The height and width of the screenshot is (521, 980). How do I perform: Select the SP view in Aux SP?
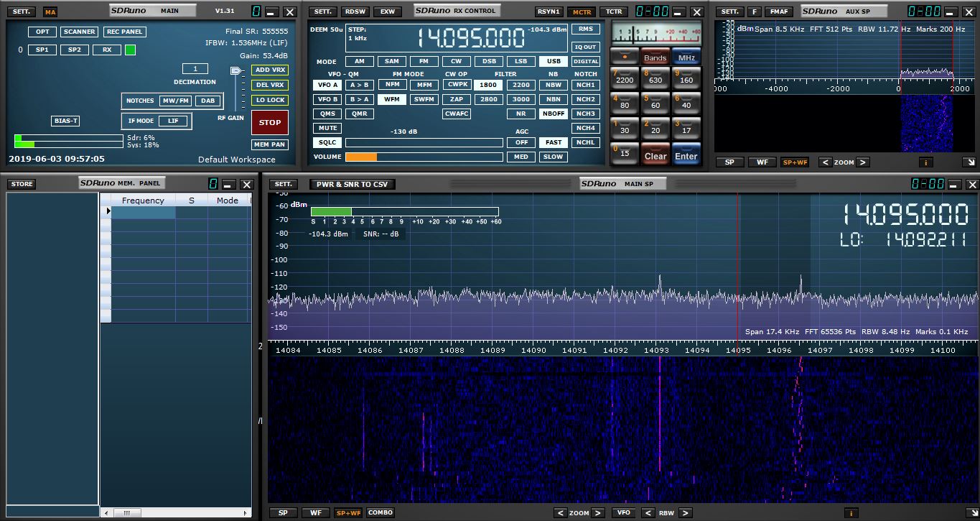729,162
